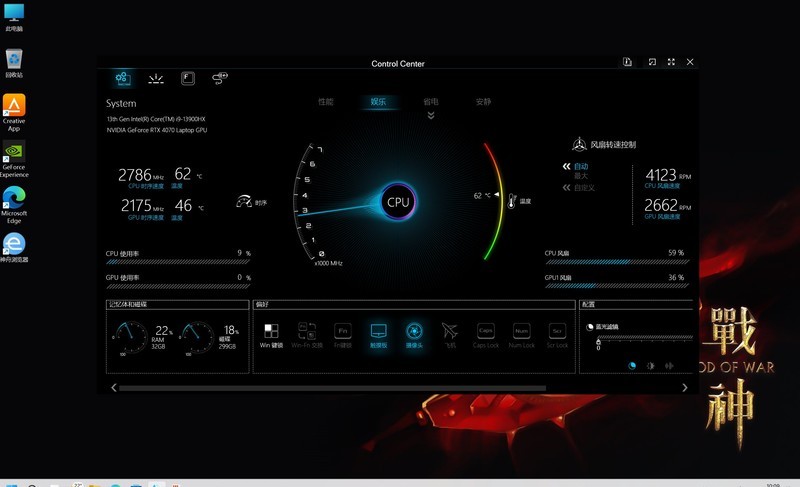The image size is (800, 487).
Task: Open the Creative App desktop shortcut
Action: pos(14,113)
